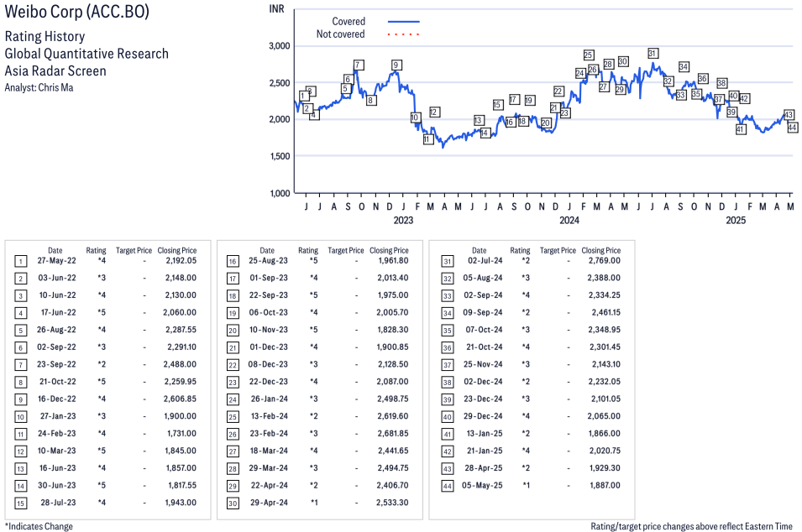Image resolution: width=802 pixels, height=532 pixels.
Task: Select the 3,000 y-axis label
Action: coord(280,45)
